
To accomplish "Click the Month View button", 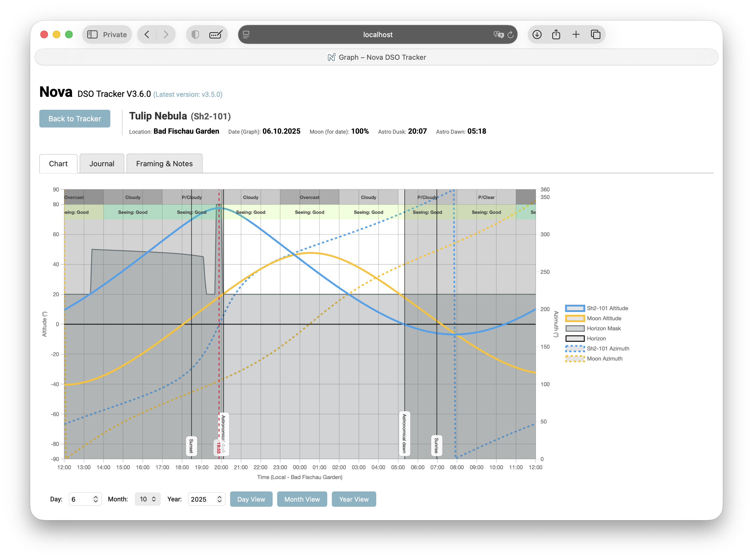I will 302,499.
